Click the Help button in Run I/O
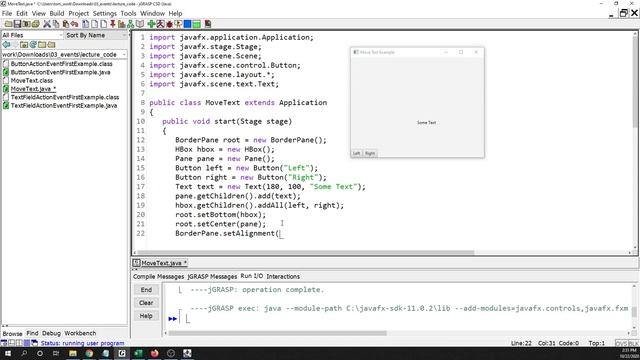This screenshot has width=640, height=360. coord(146,316)
